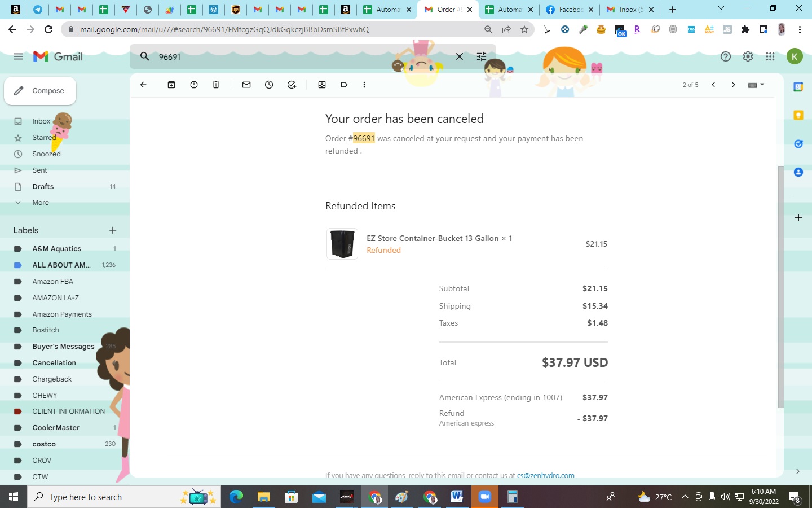Add email to Tasks
812x508 pixels.
click(x=292, y=85)
